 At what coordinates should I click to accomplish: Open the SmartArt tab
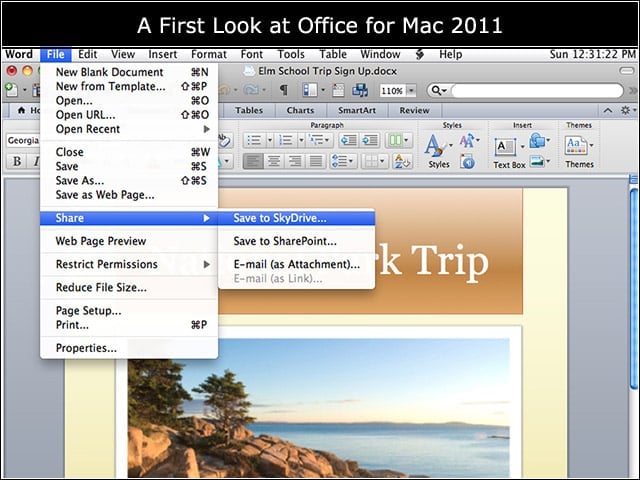[x=357, y=110]
